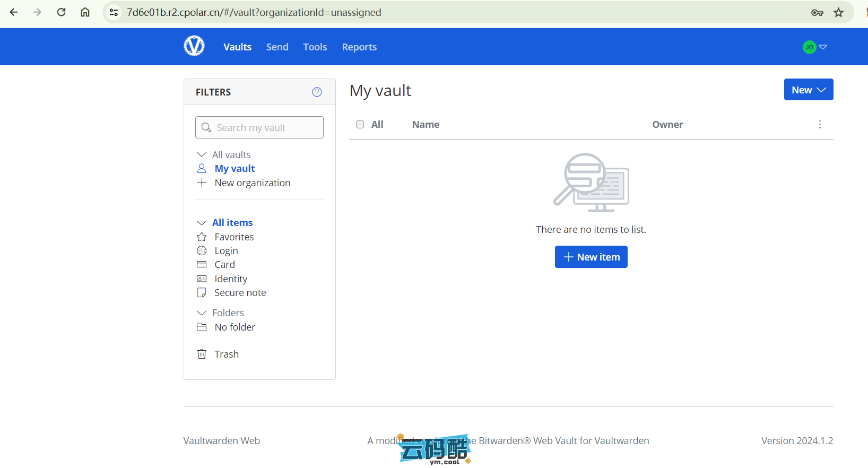This screenshot has width=868, height=468.
Task: Expand the JO account profile menu
Action: tap(815, 47)
